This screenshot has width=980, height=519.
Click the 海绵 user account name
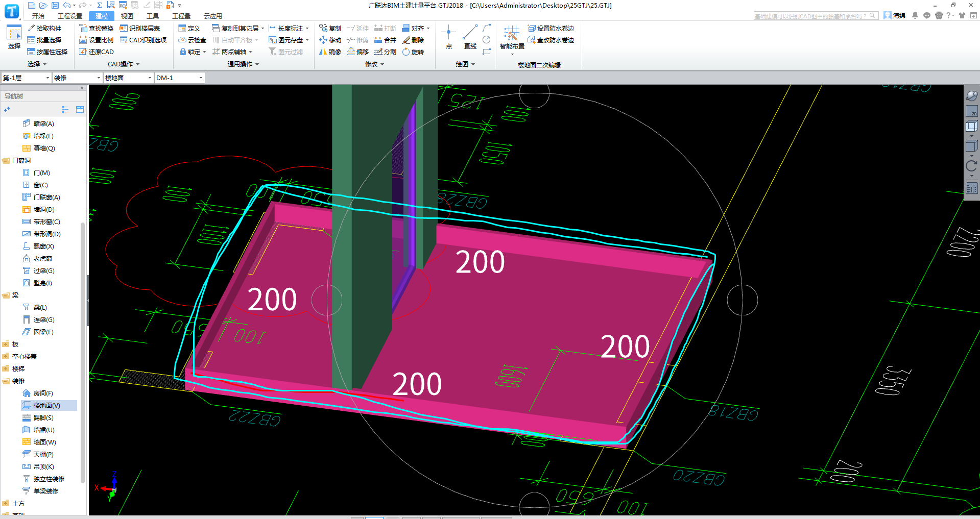[x=899, y=16]
